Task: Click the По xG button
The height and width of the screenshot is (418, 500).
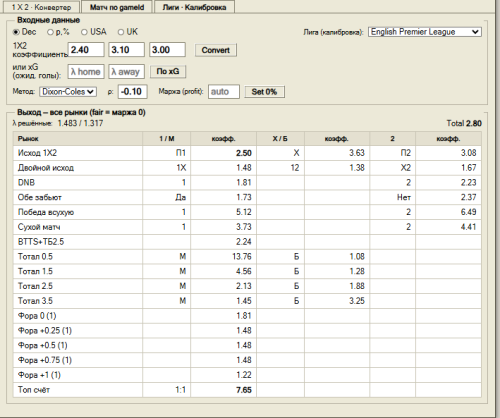Action: click(x=168, y=71)
